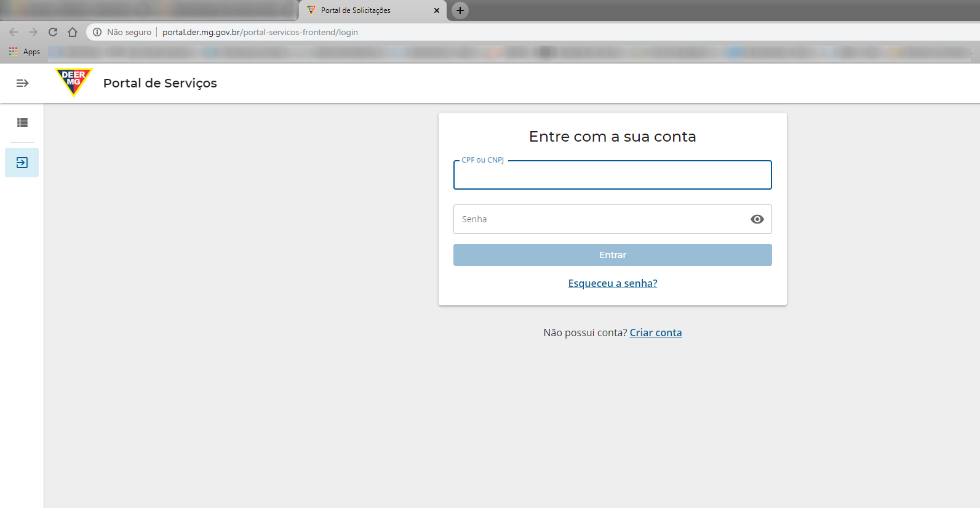
Task: Go to the browser home page icon
Action: point(73,32)
